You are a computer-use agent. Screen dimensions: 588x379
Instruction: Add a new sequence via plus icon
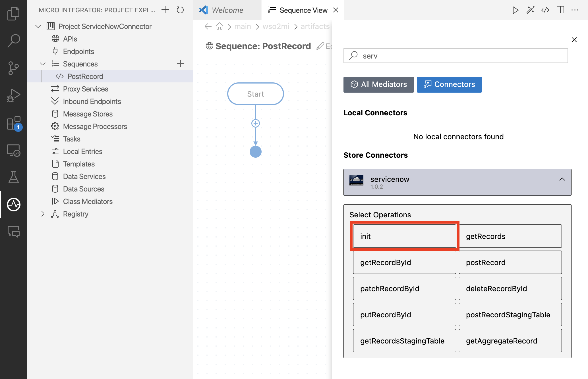pyautogui.click(x=181, y=63)
